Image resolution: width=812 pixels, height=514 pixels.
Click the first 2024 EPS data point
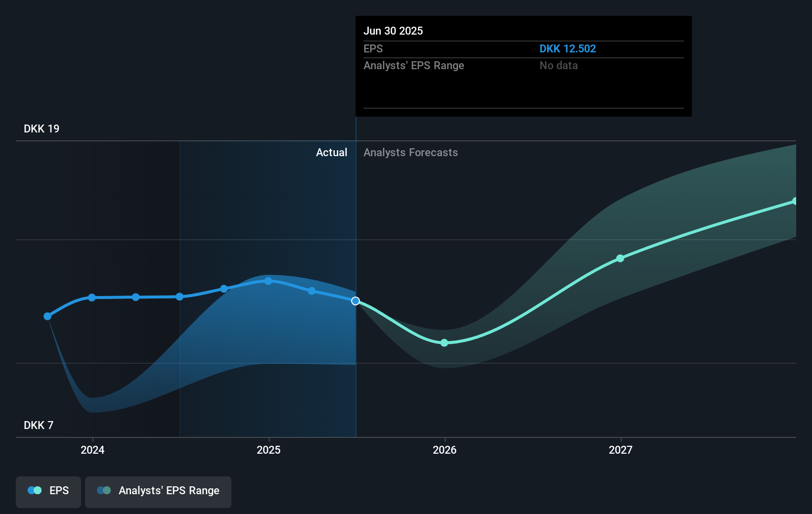coord(47,316)
